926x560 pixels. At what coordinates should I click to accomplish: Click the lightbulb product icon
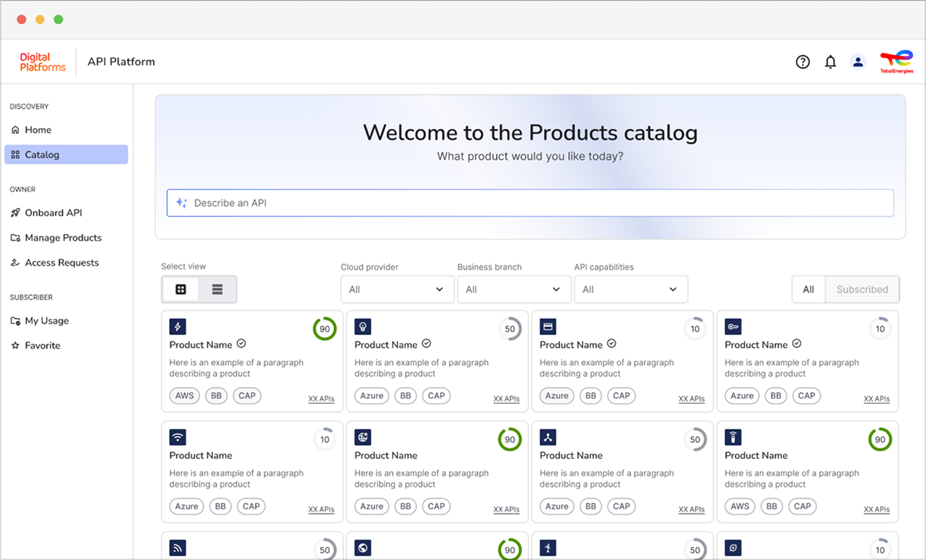point(363,327)
